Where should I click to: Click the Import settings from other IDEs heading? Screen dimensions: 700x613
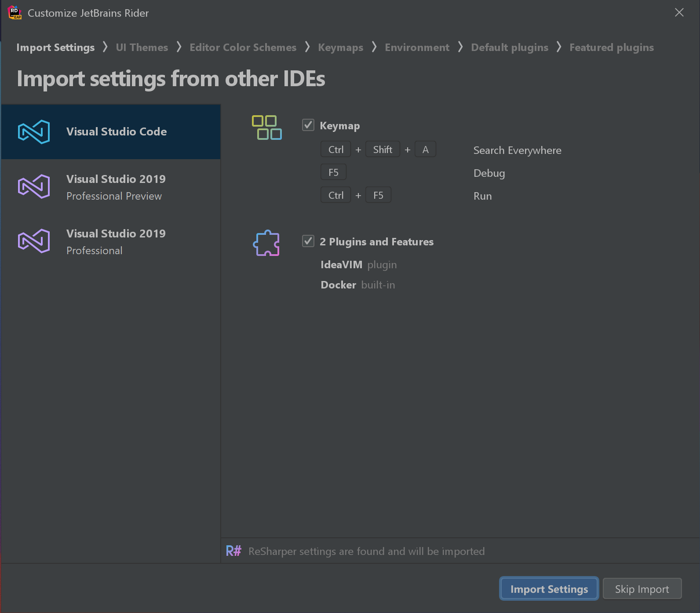point(171,79)
